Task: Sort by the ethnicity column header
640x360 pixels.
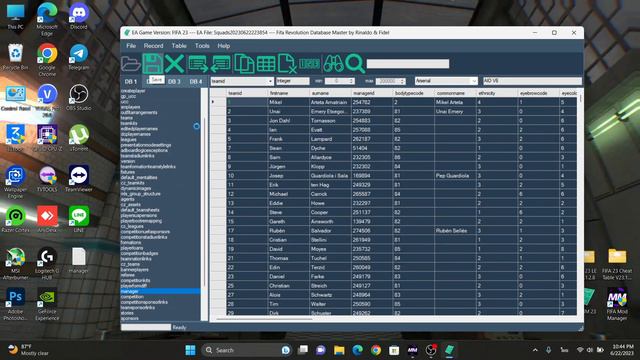Action: [497, 93]
